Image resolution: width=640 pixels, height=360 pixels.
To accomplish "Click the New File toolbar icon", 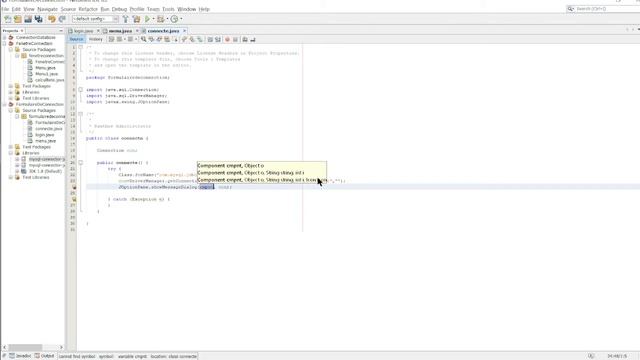I will pyautogui.click(x=7, y=19).
